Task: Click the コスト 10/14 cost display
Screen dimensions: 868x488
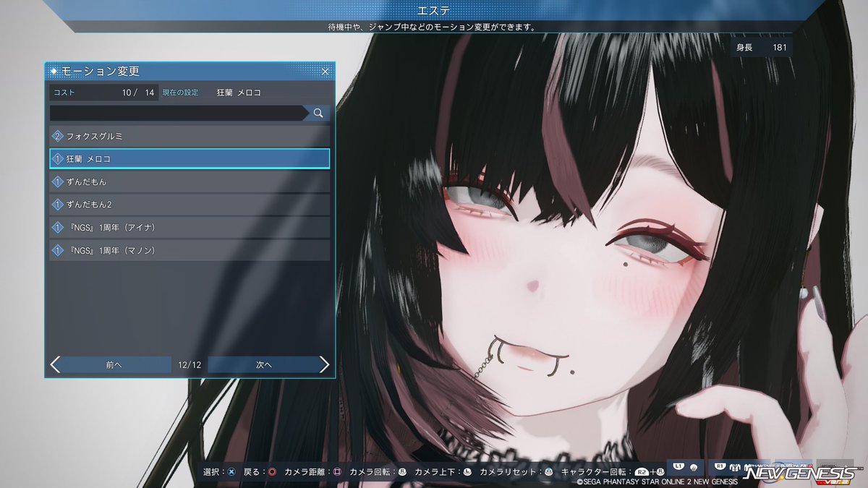Action: [x=103, y=93]
